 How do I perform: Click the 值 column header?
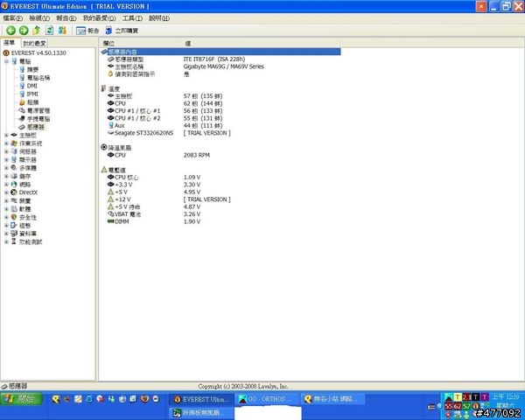[261, 43]
